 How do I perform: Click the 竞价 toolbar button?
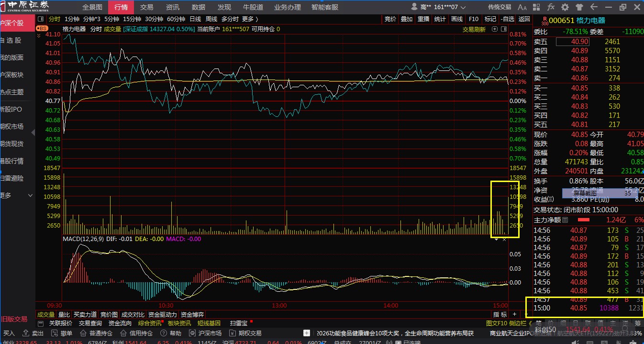tap(390, 19)
